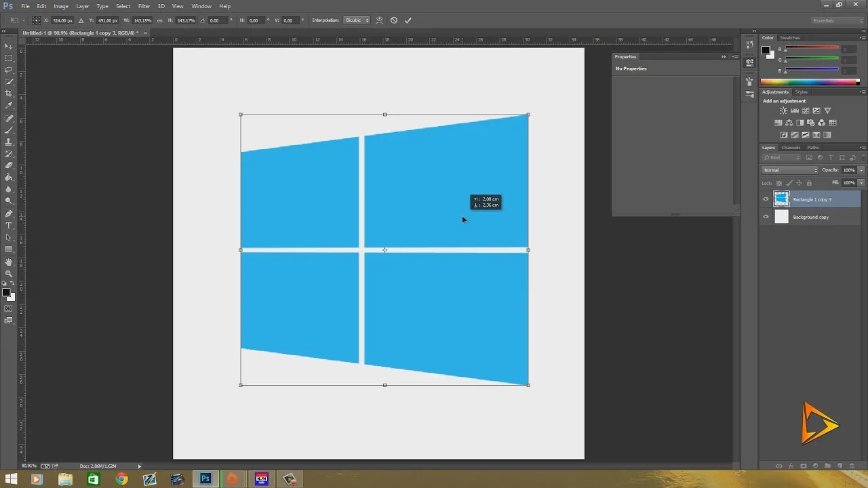
Task: Open the Windows Start button
Action: coord(11,479)
